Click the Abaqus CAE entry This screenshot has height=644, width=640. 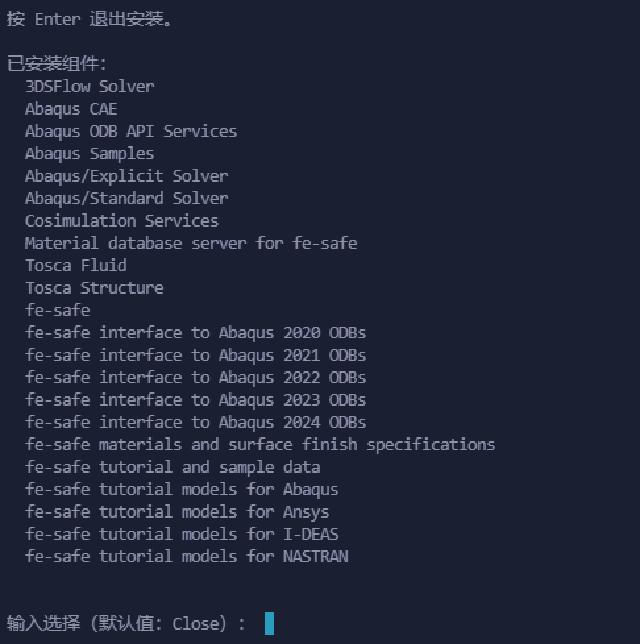(71, 109)
